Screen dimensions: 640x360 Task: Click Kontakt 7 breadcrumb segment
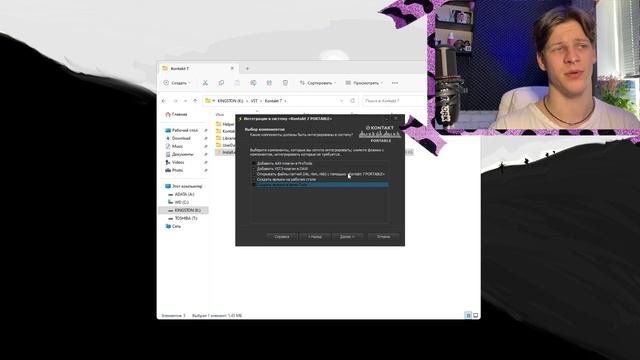tap(273, 101)
